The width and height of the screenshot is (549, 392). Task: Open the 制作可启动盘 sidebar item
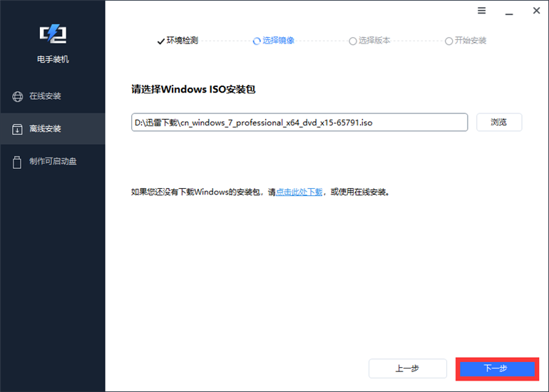(x=53, y=161)
